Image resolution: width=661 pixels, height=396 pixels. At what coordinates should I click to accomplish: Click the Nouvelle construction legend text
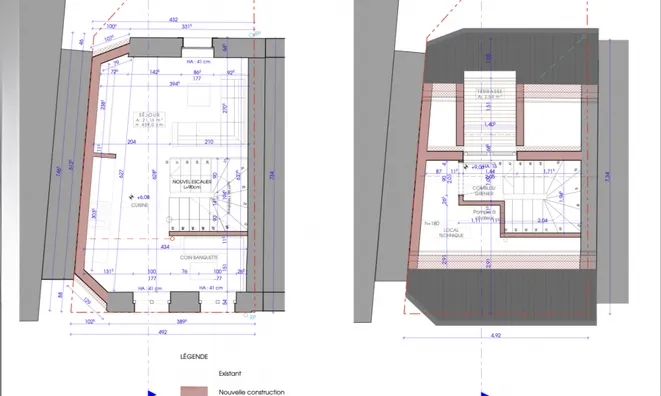point(252,392)
